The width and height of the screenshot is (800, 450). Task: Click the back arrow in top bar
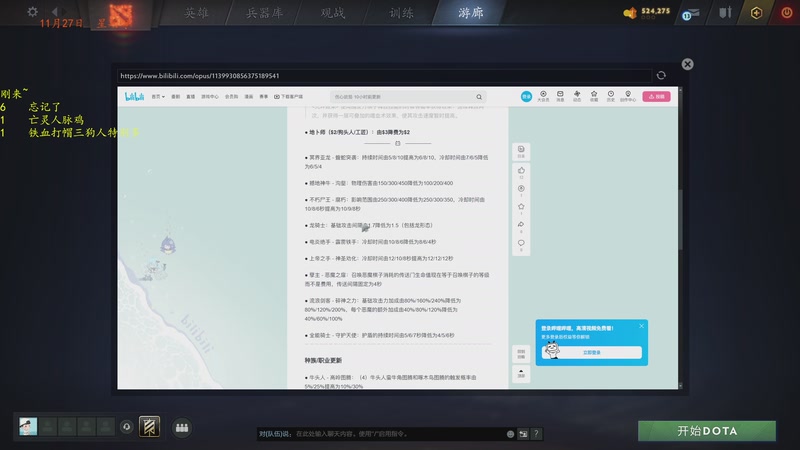[x=54, y=11]
